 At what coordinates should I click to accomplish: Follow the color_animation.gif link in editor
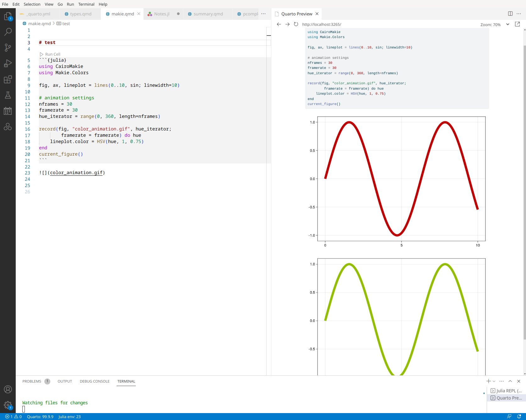click(x=76, y=173)
